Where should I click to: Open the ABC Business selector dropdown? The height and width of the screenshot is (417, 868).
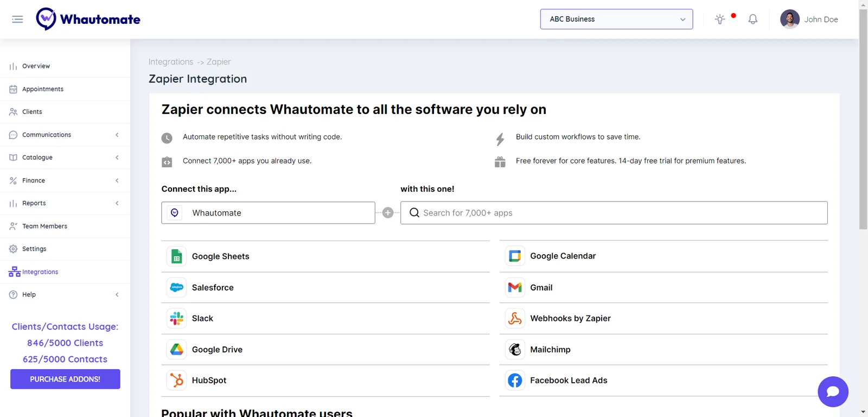[616, 19]
